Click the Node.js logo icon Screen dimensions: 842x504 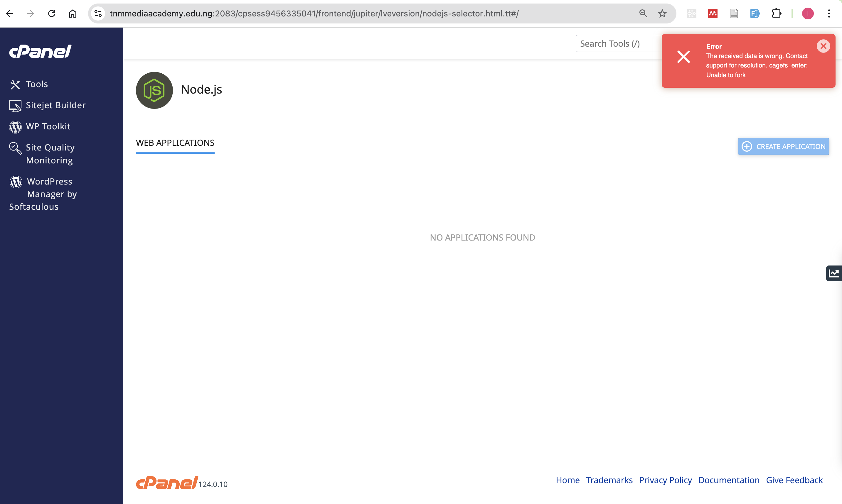154,90
